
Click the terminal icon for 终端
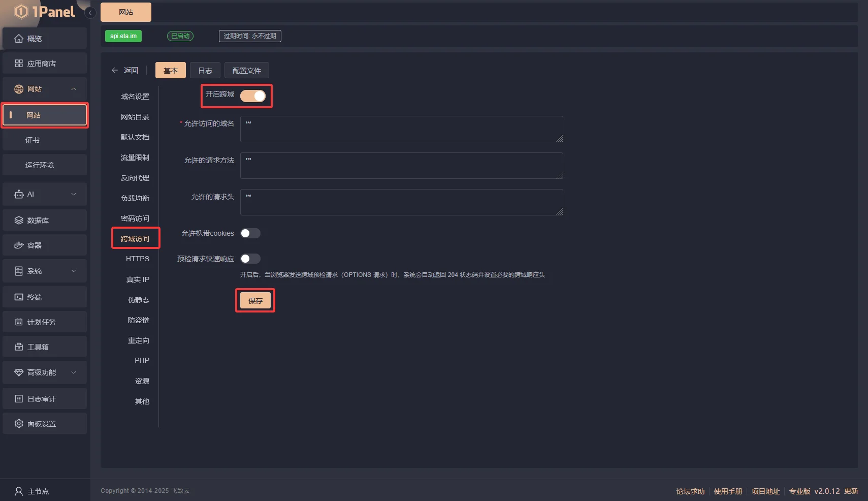pos(19,297)
